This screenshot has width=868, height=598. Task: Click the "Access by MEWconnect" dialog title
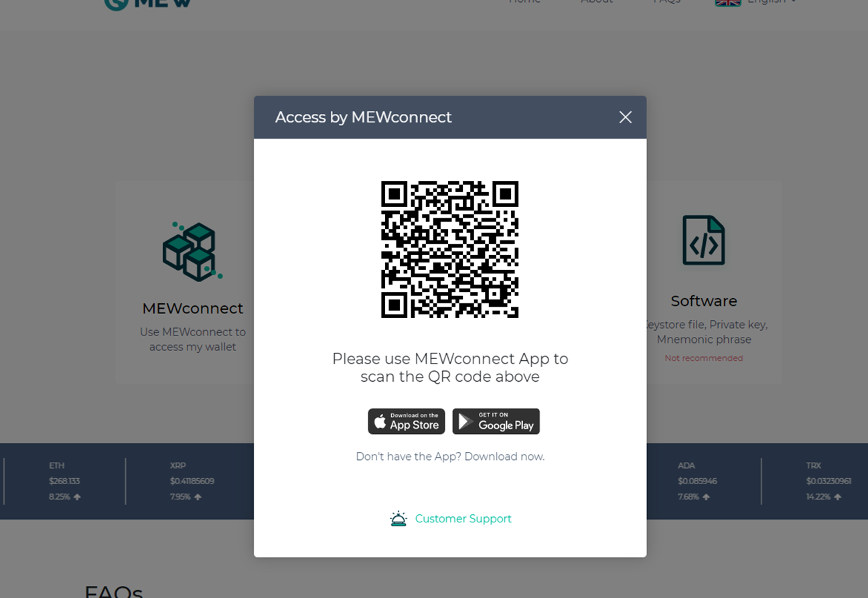(x=364, y=117)
